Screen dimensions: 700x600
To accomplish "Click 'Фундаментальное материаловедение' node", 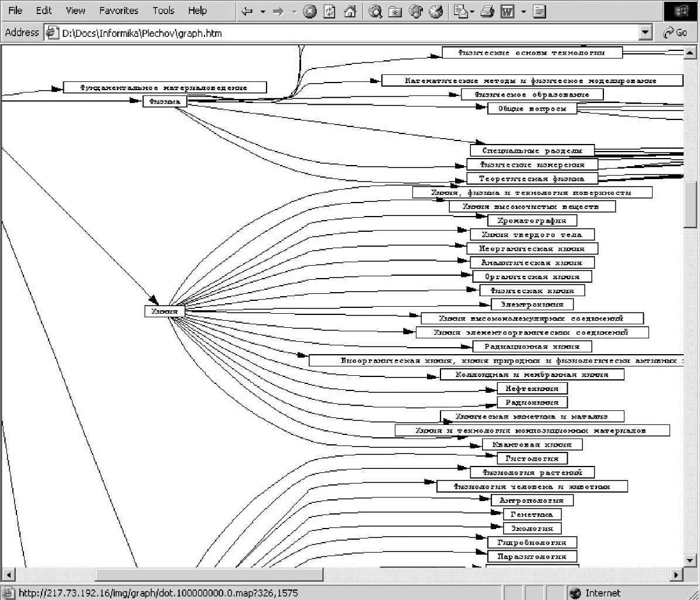I will [x=165, y=87].
